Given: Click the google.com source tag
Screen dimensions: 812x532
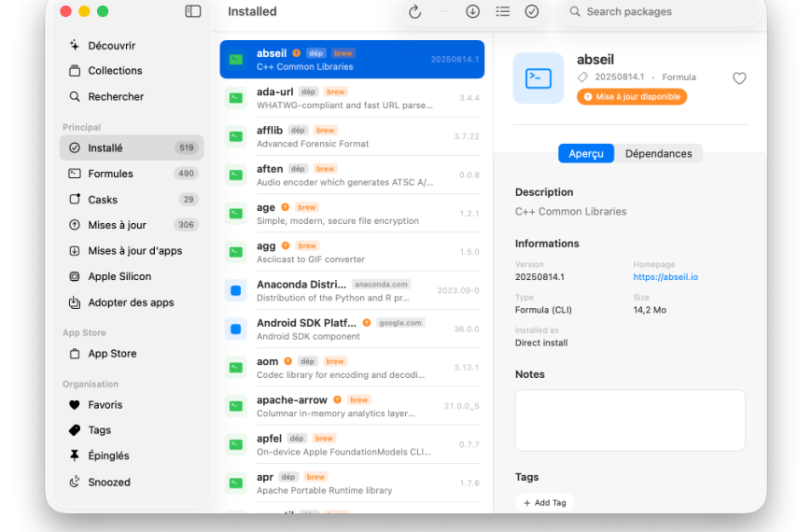Looking at the screenshot, I should pos(400,323).
